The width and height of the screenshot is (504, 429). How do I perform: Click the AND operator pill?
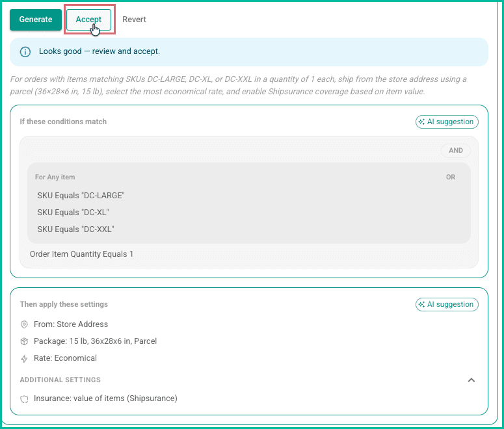[456, 150]
